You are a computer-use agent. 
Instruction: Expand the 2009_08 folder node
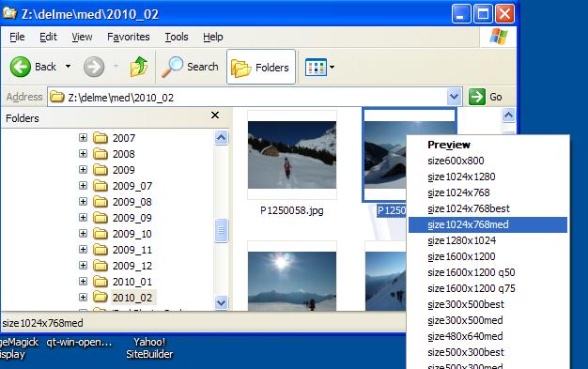tap(83, 201)
